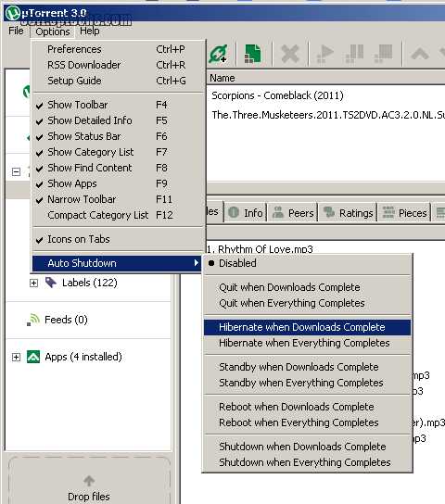Expand the Labels (122) tree node
445x504 pixels.
pyautogui.click(x=33, y=283)
